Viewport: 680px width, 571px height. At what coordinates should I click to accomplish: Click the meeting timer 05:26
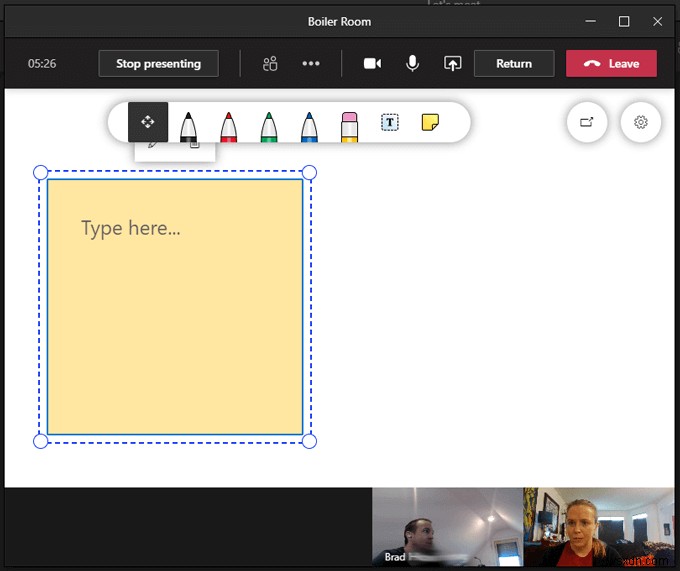[x=42, y=64]
